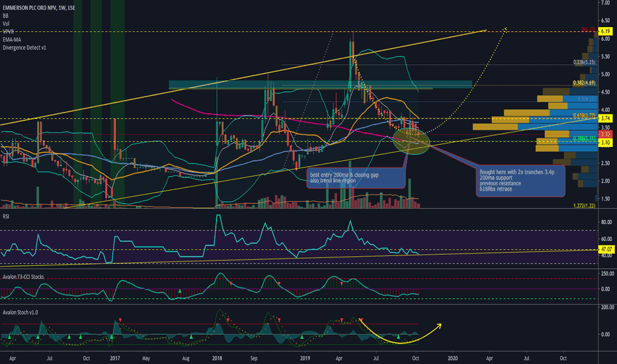Click the red current price tag
This screenshot has height=364, width=617.
coord(605,134)
